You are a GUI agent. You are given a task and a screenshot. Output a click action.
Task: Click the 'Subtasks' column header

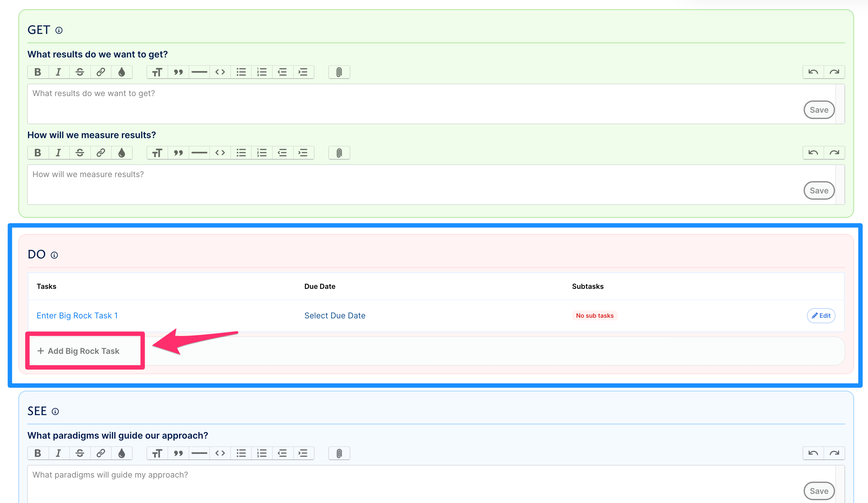click(x=588, y=286)
